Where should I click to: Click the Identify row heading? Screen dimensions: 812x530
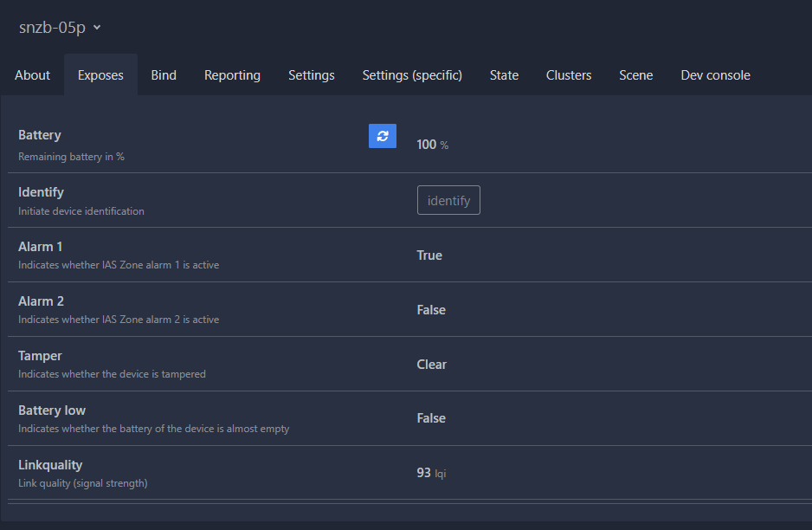(x=41, y=192)
